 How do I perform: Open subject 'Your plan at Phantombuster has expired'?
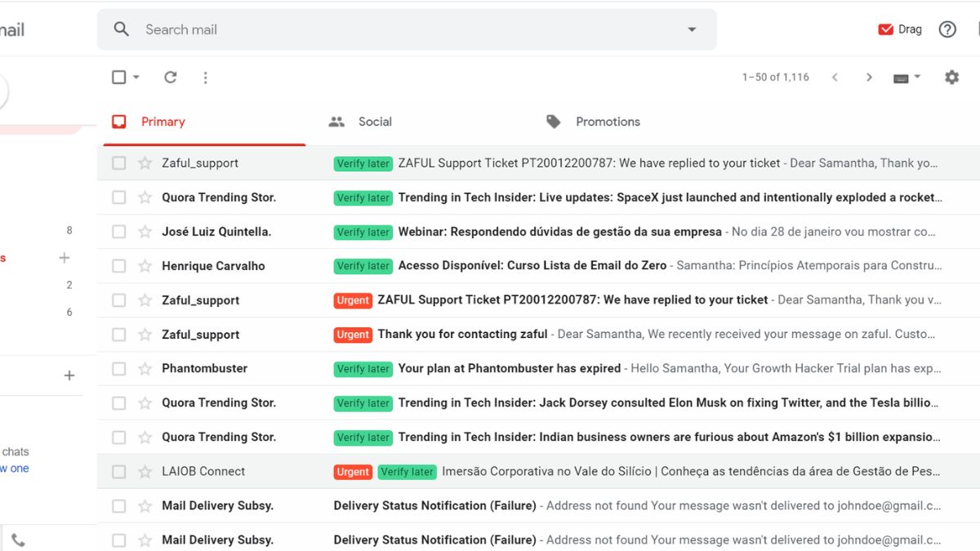coord(510,369)
